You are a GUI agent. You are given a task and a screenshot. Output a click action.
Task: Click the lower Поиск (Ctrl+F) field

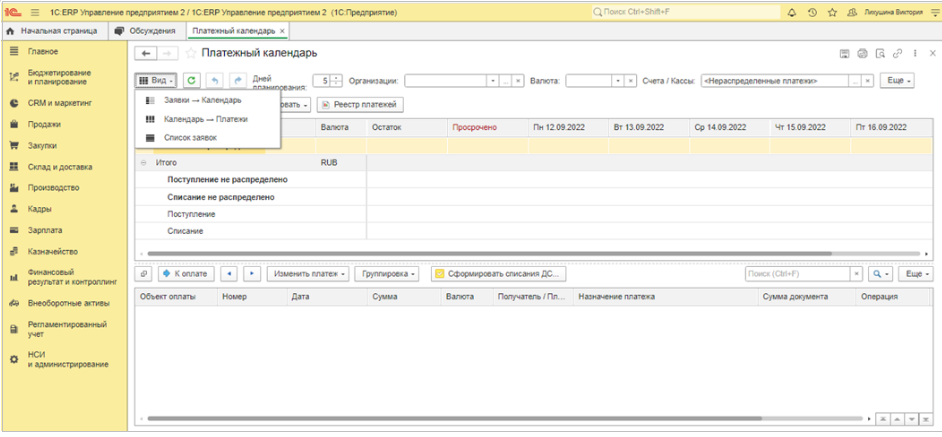click(x=798, y=274)
